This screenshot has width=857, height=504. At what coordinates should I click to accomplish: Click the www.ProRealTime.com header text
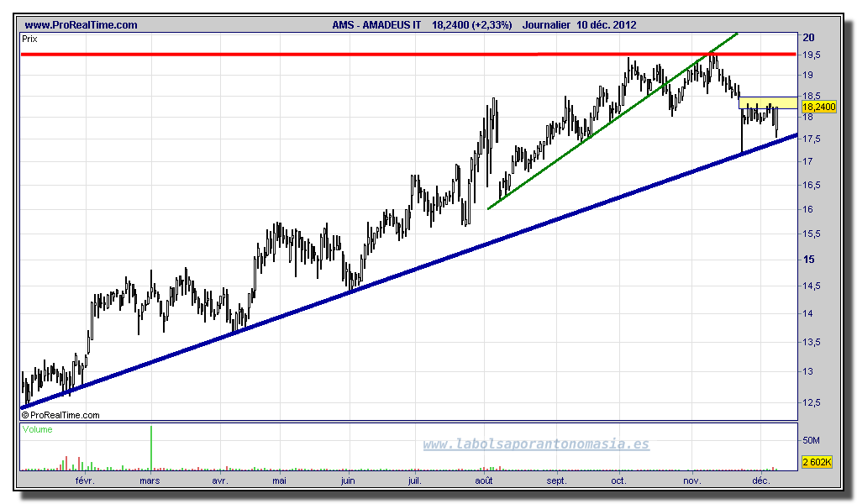pyautogui.click(x=81, y=25)
